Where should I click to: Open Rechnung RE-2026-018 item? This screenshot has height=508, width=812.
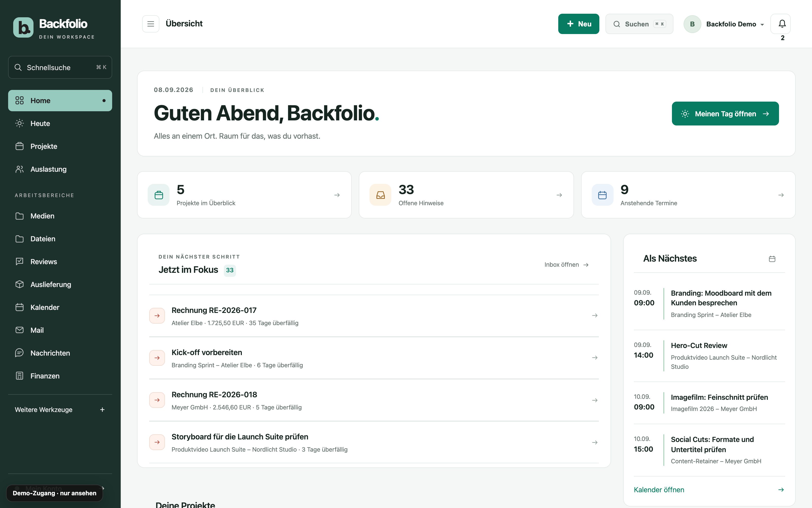coord(374,400)
